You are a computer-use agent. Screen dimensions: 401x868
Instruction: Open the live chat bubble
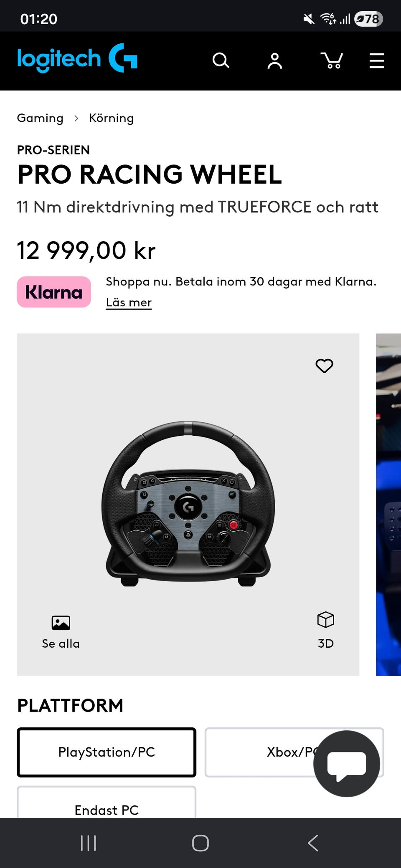coord(347,764)
